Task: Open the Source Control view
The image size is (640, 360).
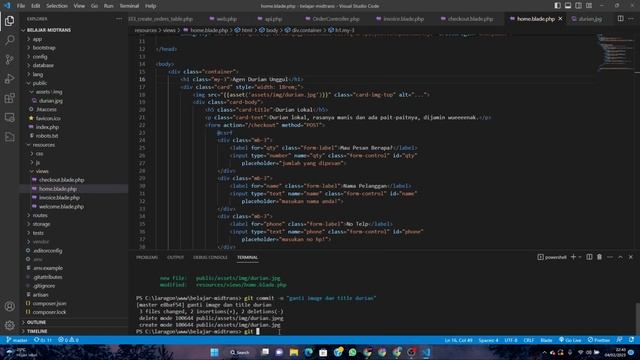Action: 9,60
